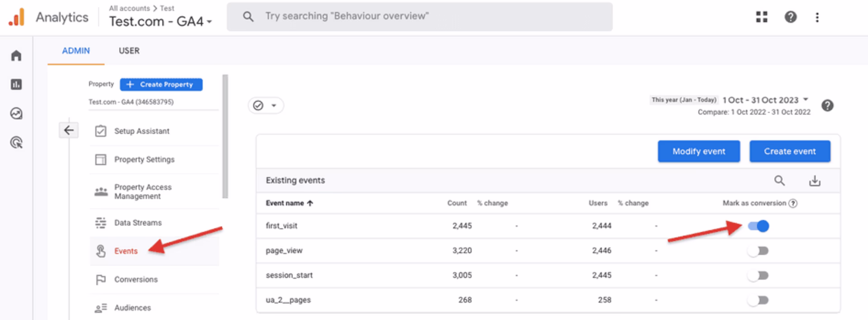This screenshot has width=868, height=320.
Task: Open Data Streams in admin menu
Action: [x=138, y=223]
